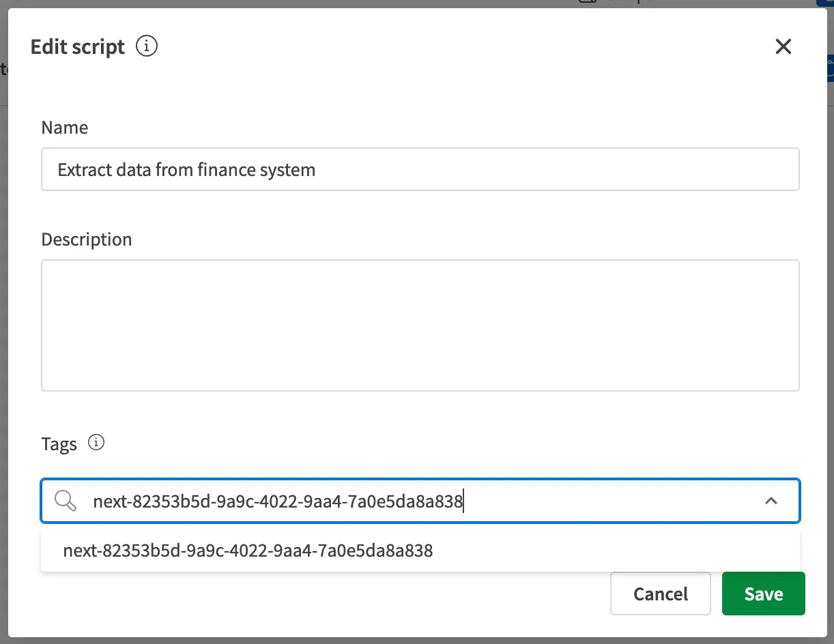The height and width of the screenshot is (644, 834).
Task: Click the magnifier search icon in Tags field
Action: click(x=66, y=501)
